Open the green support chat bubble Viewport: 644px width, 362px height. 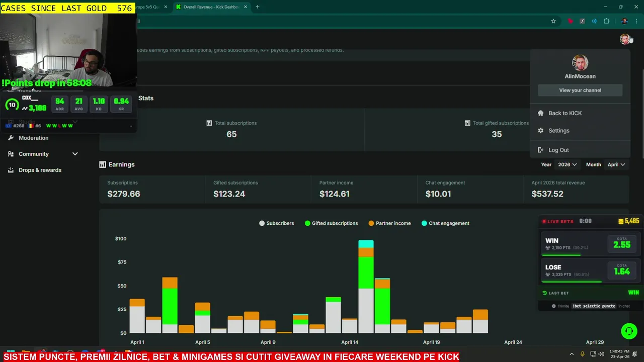pyautogui.click(x=628, y=331)
